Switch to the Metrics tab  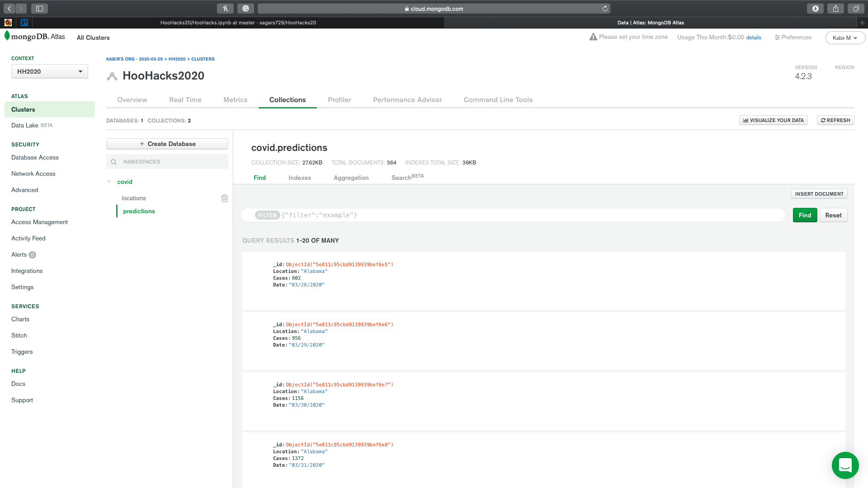tap(235, 100)
